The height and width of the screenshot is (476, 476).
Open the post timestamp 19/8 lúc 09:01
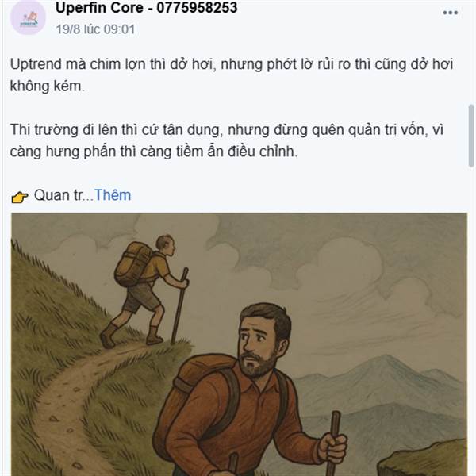coord(95,29)
